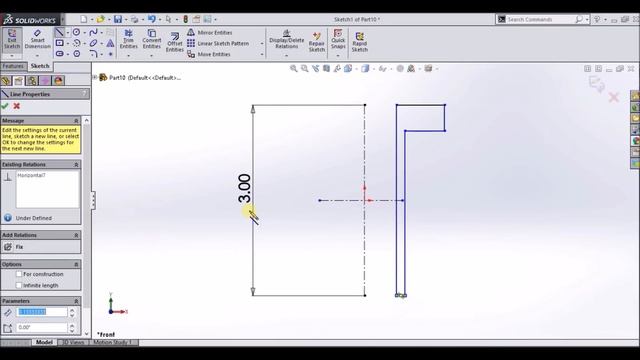Cancel line properties with red X
640x360 pixels.
[17, 106]
